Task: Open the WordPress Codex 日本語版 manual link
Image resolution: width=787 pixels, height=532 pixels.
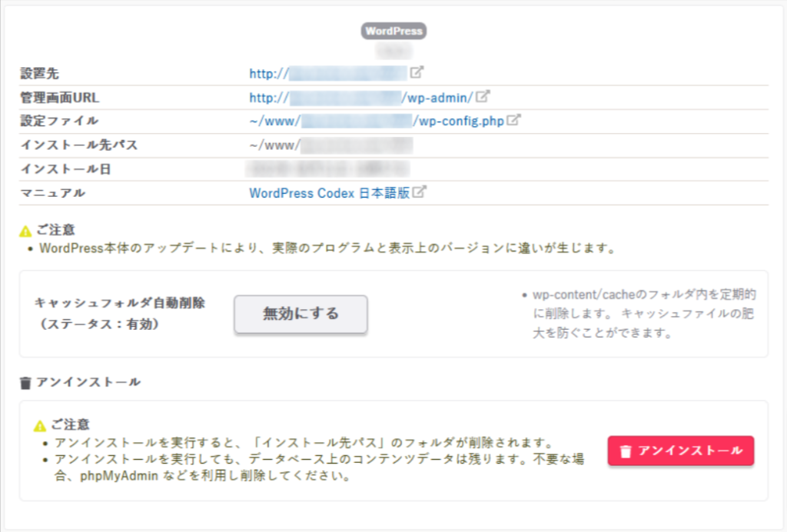Action: coord(329,193)
